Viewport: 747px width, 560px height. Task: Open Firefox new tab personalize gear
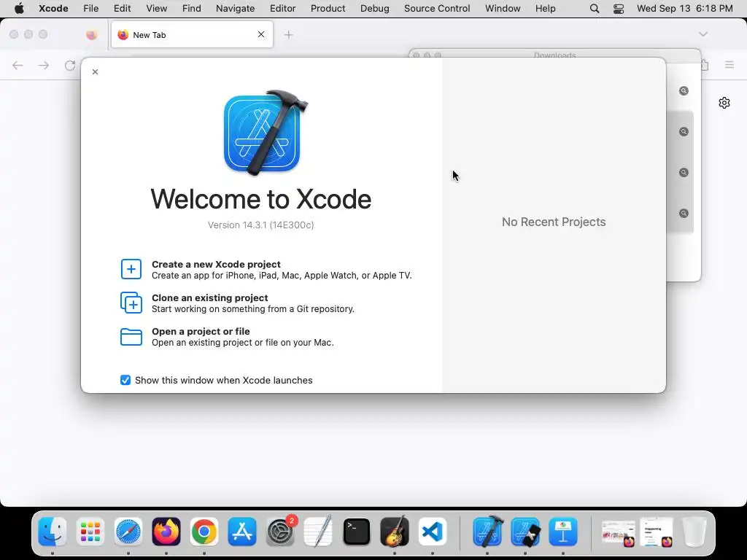(x=724, y=103)
